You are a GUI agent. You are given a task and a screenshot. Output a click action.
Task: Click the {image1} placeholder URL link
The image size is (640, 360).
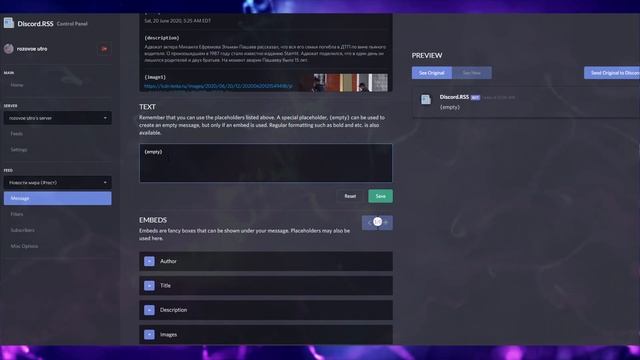pos(218,86)
